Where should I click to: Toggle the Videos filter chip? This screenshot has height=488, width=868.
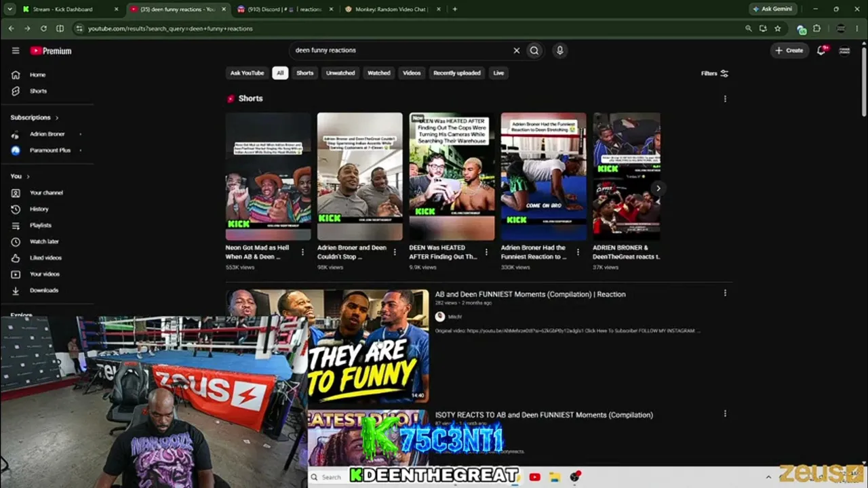[x=412, y=73]
